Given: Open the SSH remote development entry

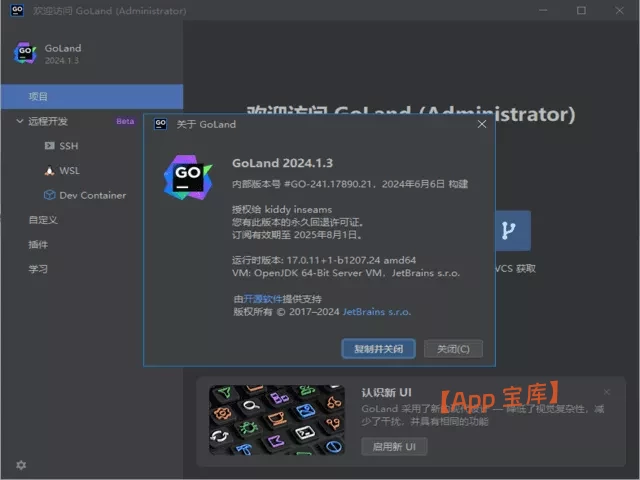Looking at the screenshot, I should tap(69, 146).
